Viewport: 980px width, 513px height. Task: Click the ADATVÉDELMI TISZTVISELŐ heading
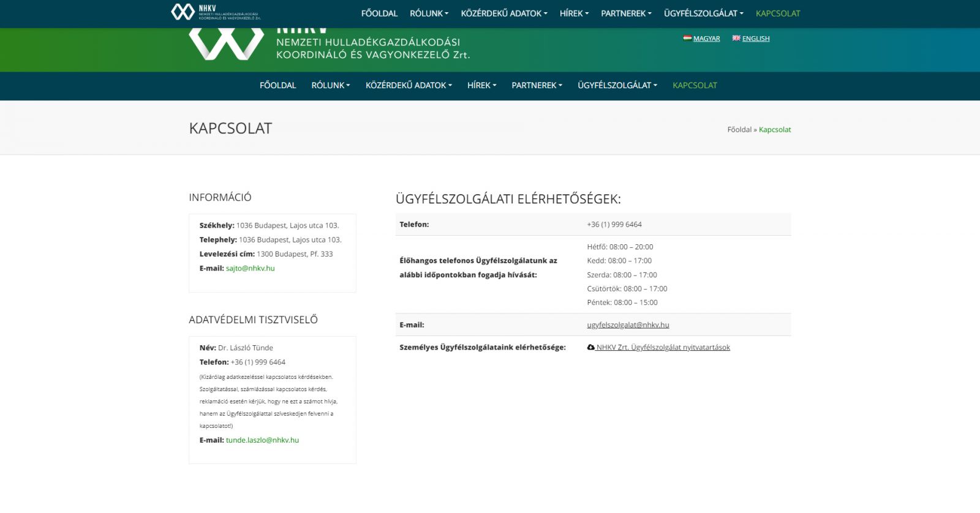click(x=253, y=320)
